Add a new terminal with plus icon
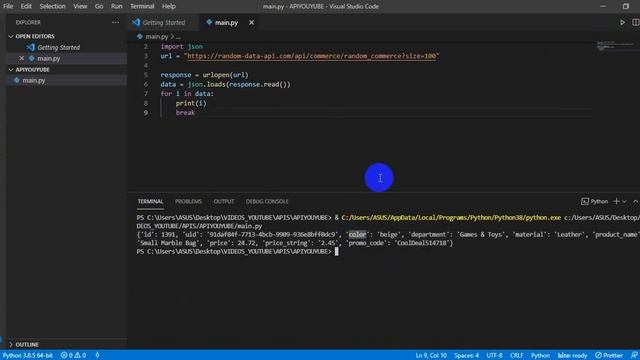The image size is (640, 360). [616, 201]
